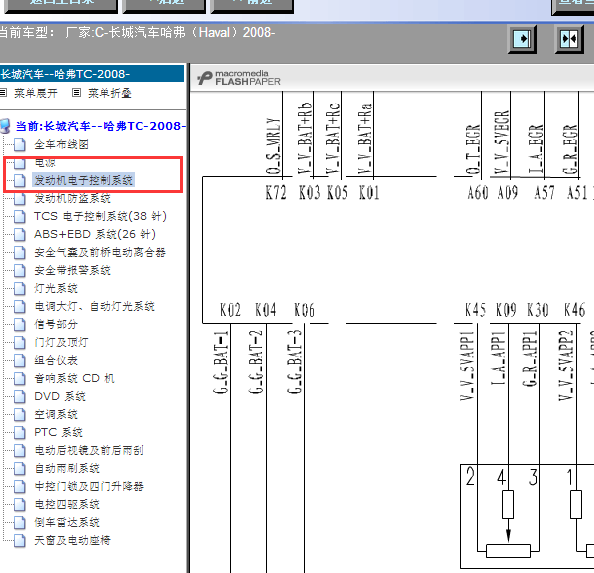Viewport: 594px width, 573px height.
Task: Click the G_G_BAT-1 wire label
Action: pyautogui.click(x=222, y=362)
